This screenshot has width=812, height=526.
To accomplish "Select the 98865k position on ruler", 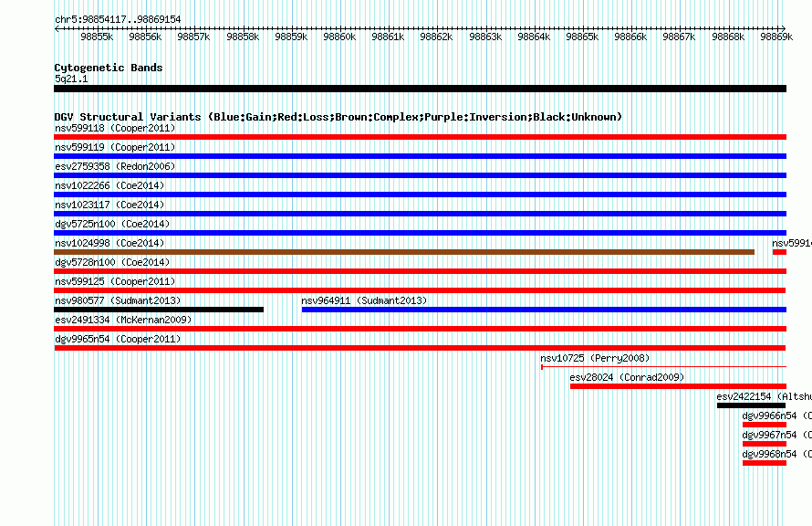I will [x=582, y=37].
